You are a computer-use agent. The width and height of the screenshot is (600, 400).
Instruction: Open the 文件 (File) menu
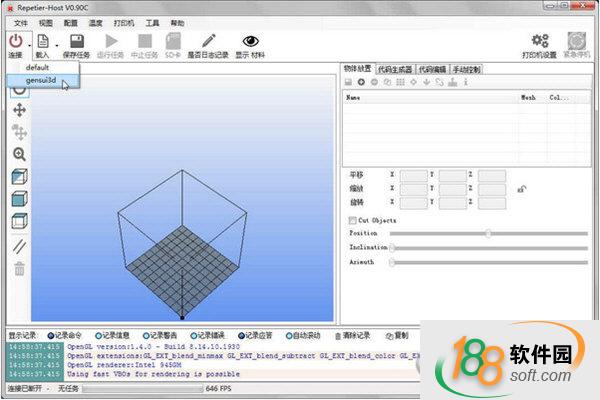(x=20, y=21)
